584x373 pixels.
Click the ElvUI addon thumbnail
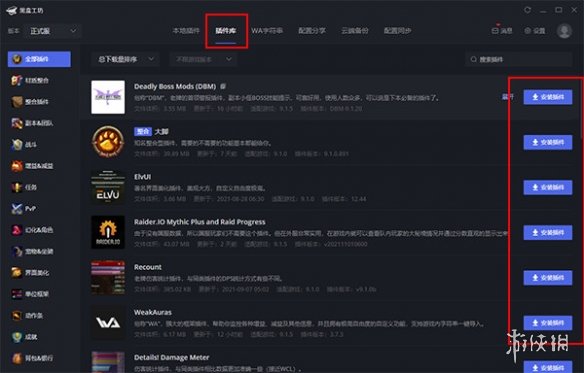[x=108, y=187]
